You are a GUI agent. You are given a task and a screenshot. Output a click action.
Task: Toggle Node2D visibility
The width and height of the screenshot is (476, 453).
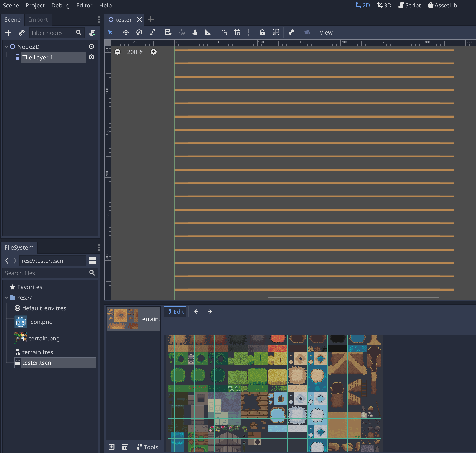pos(91,46)
